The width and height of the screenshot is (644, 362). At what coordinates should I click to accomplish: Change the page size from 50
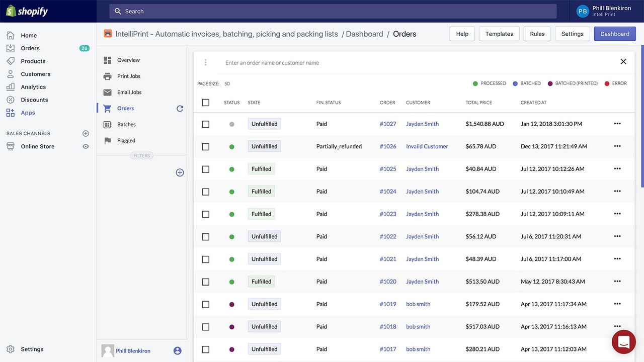click(227, 83)
